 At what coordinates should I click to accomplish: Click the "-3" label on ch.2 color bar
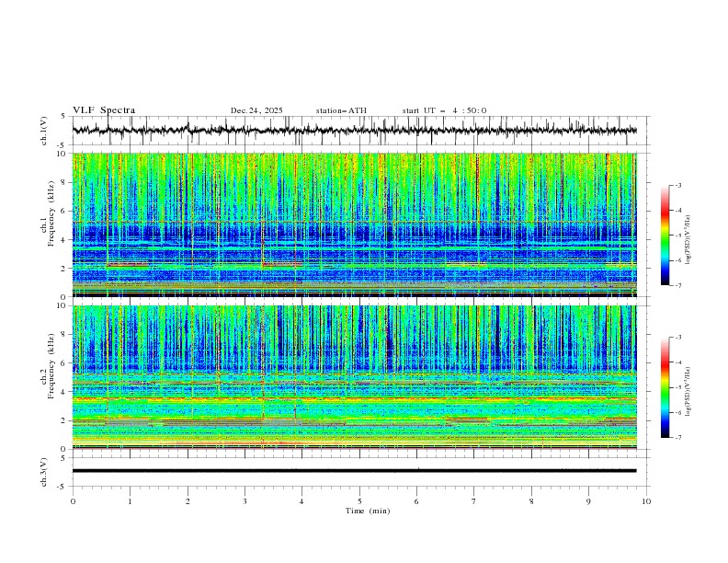(x=678, y=338)
